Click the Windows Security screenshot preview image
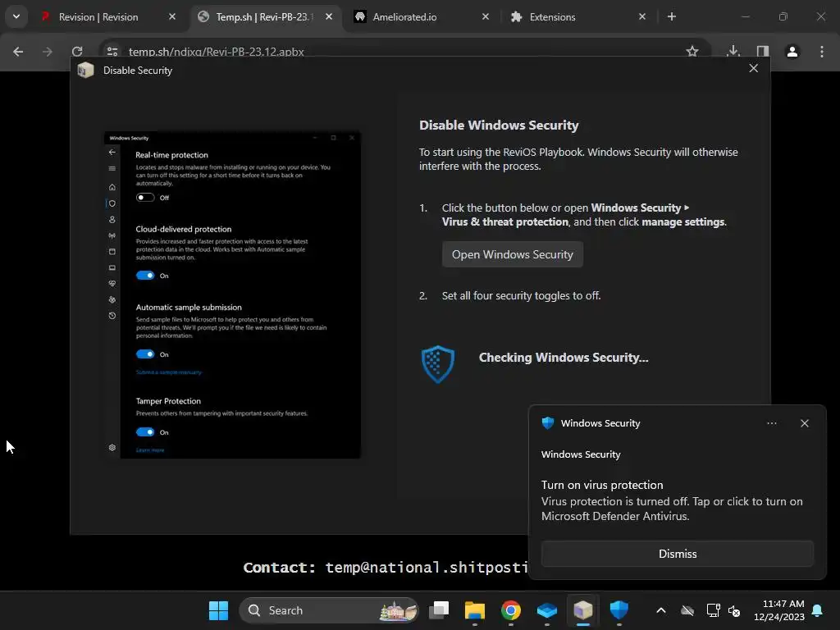840x630 pixels. tap(232, 294)
